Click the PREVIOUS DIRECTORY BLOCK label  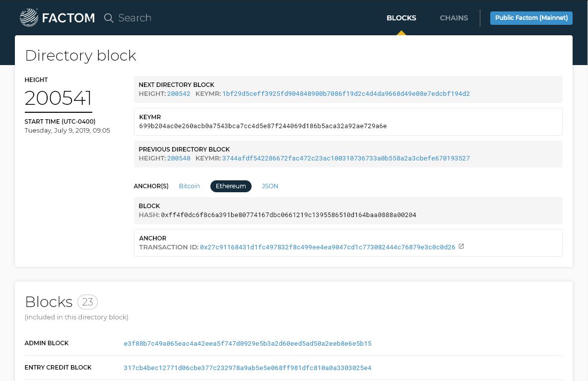(184, 149)
